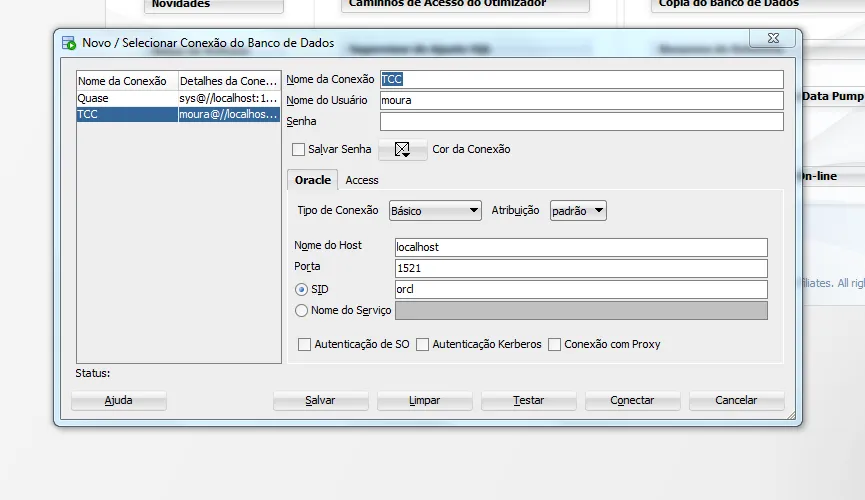
Task: Enable Conexão com Proxy checkbox
Action: (x=554, y=344)
